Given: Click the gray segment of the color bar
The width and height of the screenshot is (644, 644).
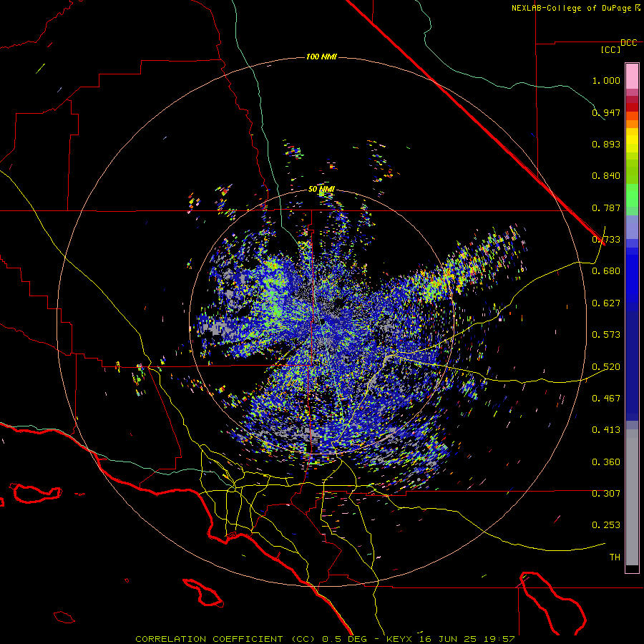Looking at the screenshot, I should coord(632,497).
